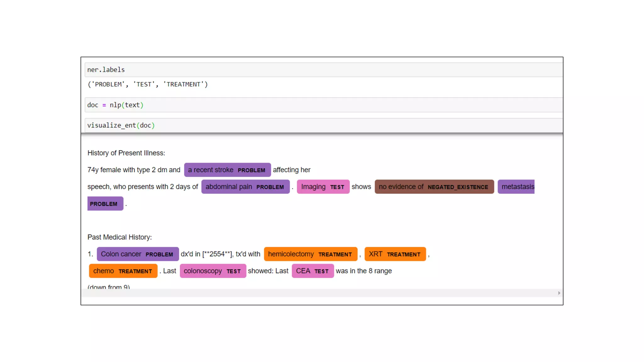Click the 'chemo' TREATMENT entity tag

coord(123,271)
